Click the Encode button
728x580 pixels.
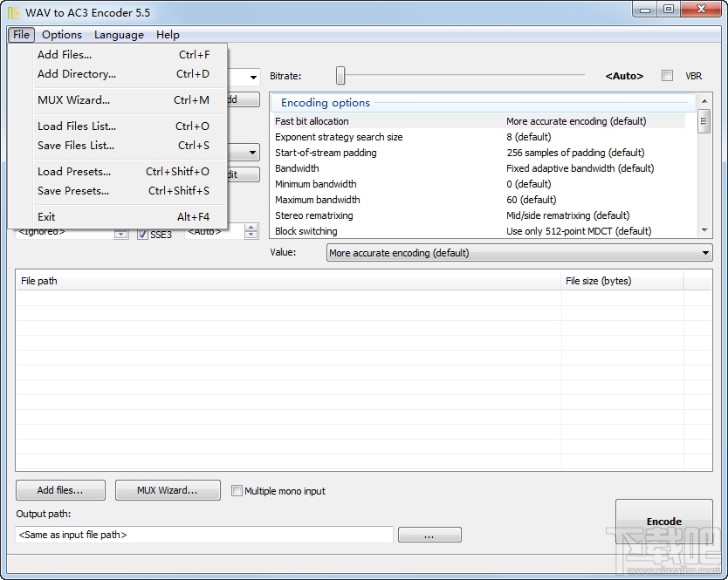[x=664, y=521]
